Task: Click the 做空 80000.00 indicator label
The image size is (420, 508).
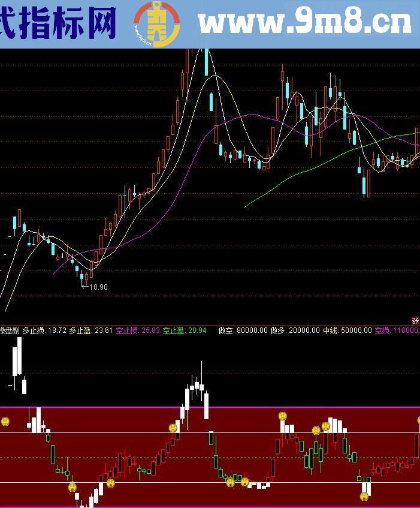Action: (243, 330)
